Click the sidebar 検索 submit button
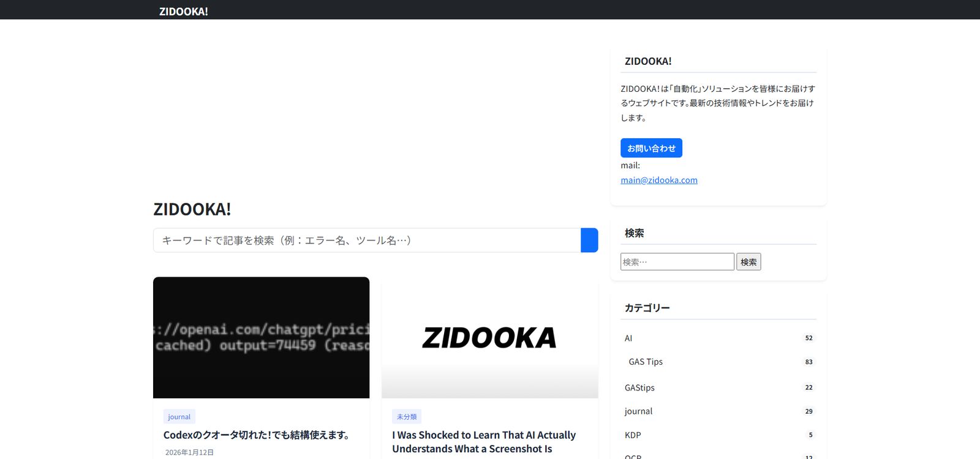980x459 pixels. pyautogui.click(x=748, y=262)
